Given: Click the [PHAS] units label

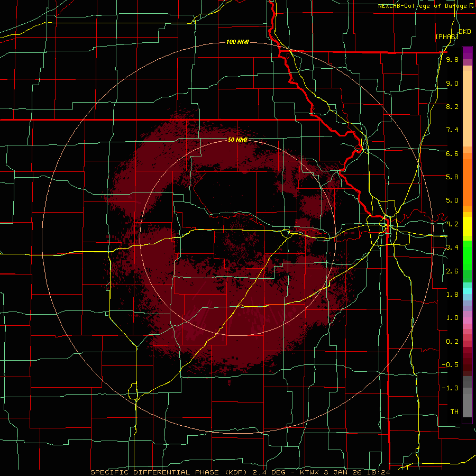Looking at the screenshot, I should [x=447, y=36].
